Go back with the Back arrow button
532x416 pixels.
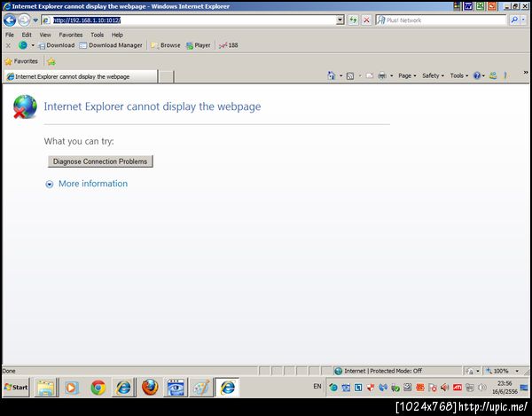[x=10, y=20]
